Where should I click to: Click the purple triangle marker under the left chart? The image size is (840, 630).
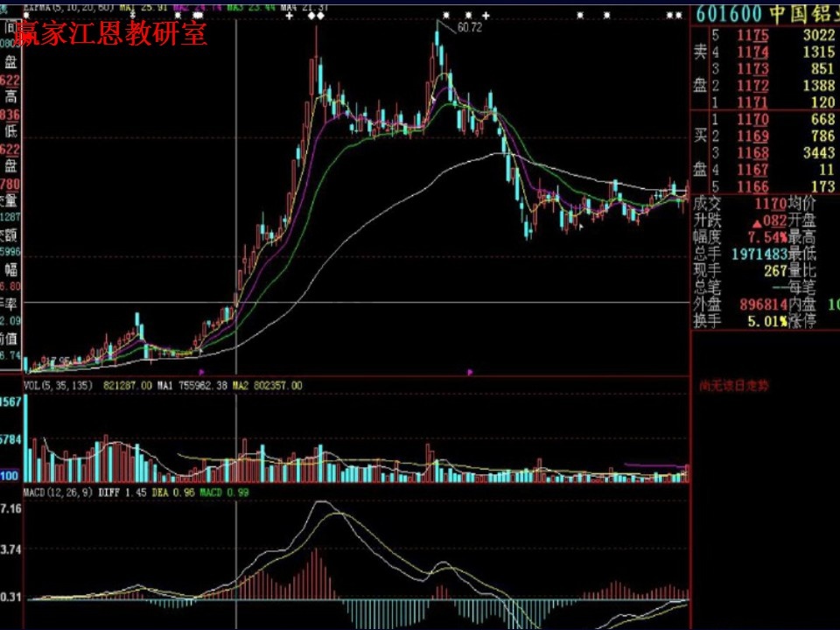tap(201, 372)
